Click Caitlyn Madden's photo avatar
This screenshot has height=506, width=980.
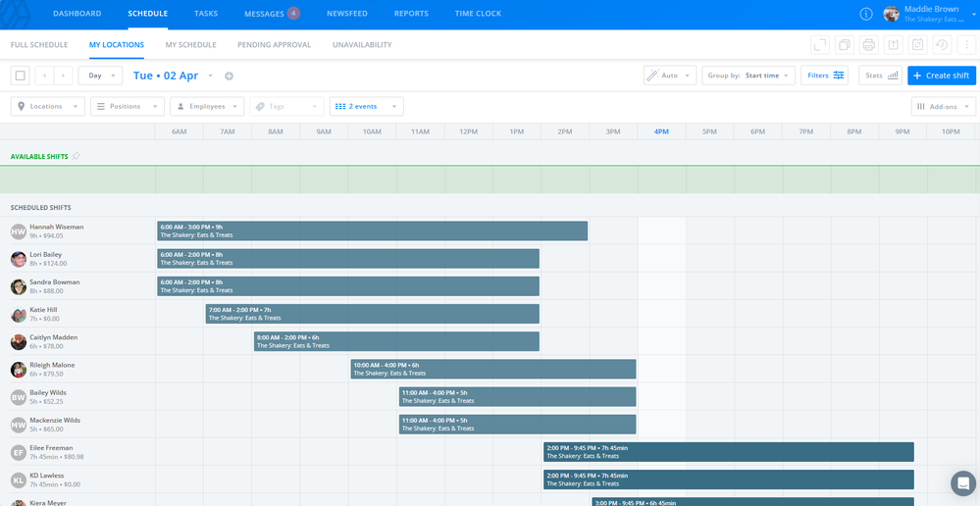[18, 341]
